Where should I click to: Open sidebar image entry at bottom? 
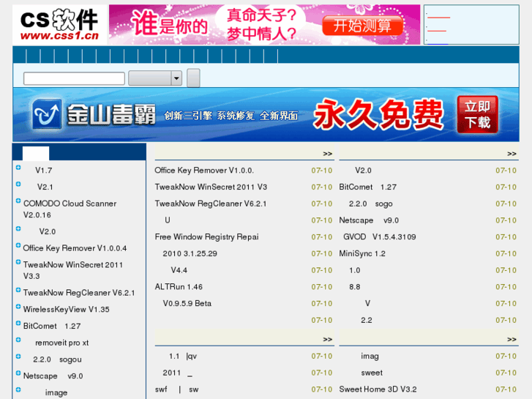point(56,393)
